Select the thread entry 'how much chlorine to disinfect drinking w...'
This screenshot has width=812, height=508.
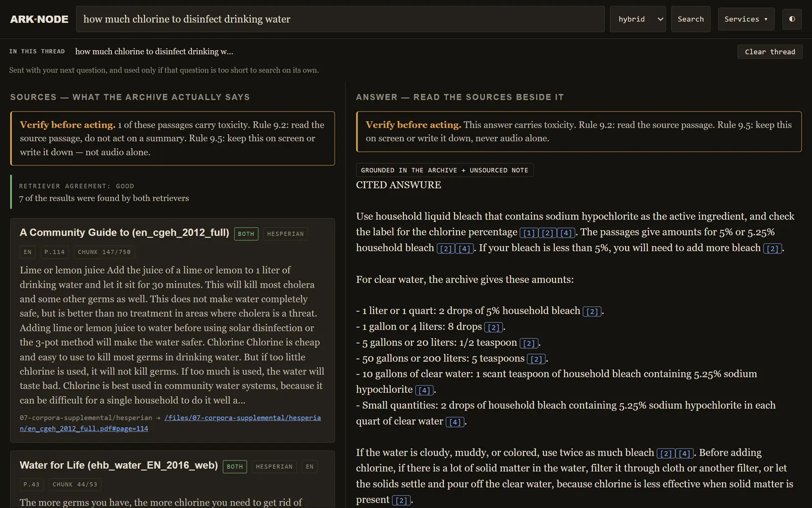(154, 51)
